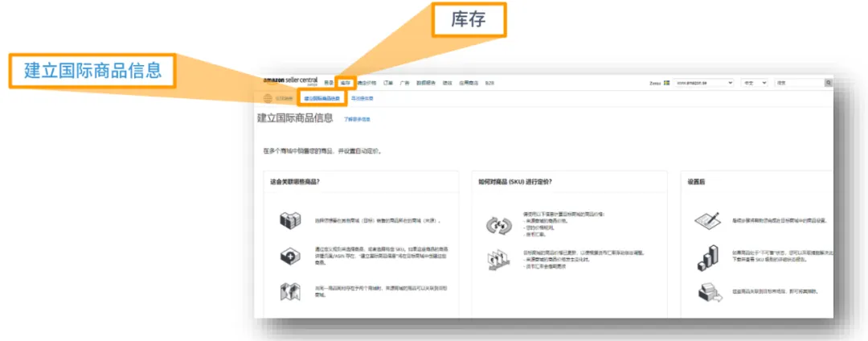
Task: Open the B2B menu item
Action: (489, 82)
